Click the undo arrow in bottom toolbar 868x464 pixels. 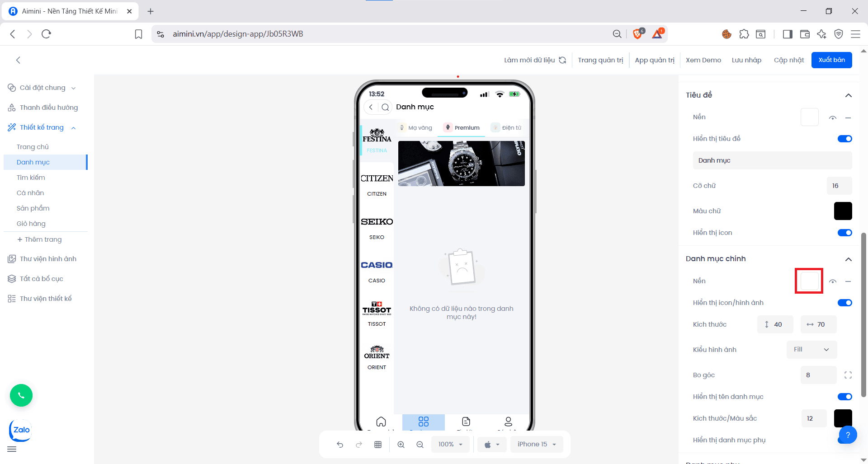340,445
